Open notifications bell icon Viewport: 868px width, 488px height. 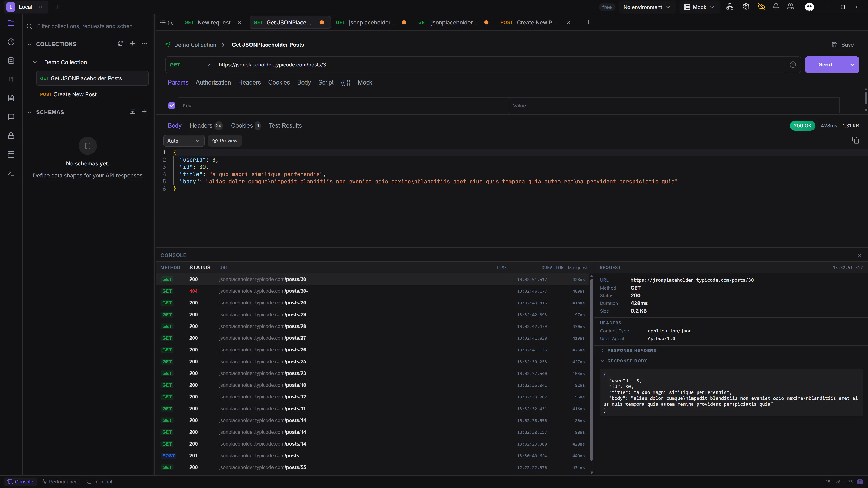(776, 7)
